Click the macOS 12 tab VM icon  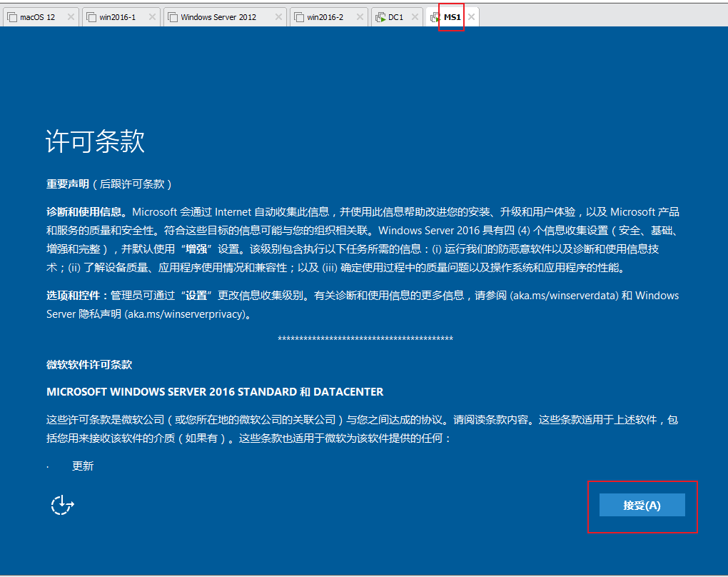pos(12,17)
